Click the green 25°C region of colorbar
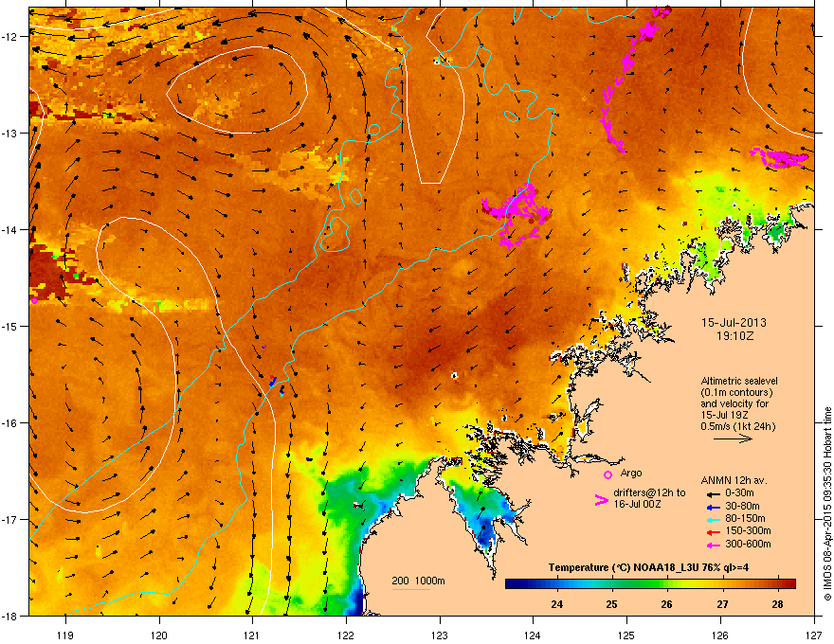Viewport: 834px width, 644px height. point(611,584)
